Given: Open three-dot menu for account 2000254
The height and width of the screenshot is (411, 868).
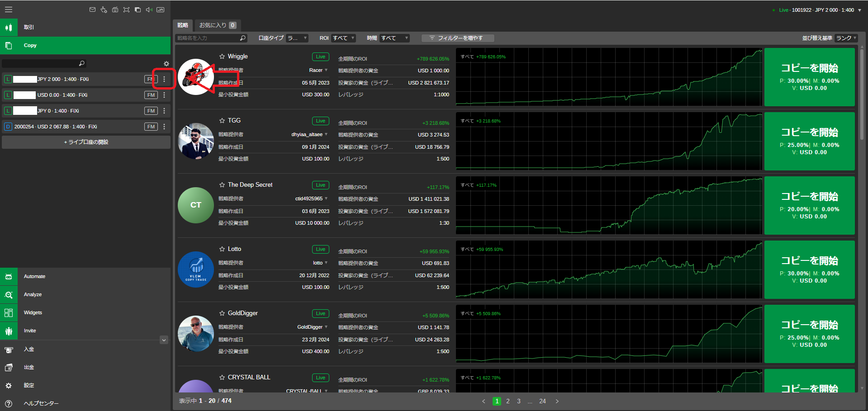Looking at the screenshot, I should point(164,127).
